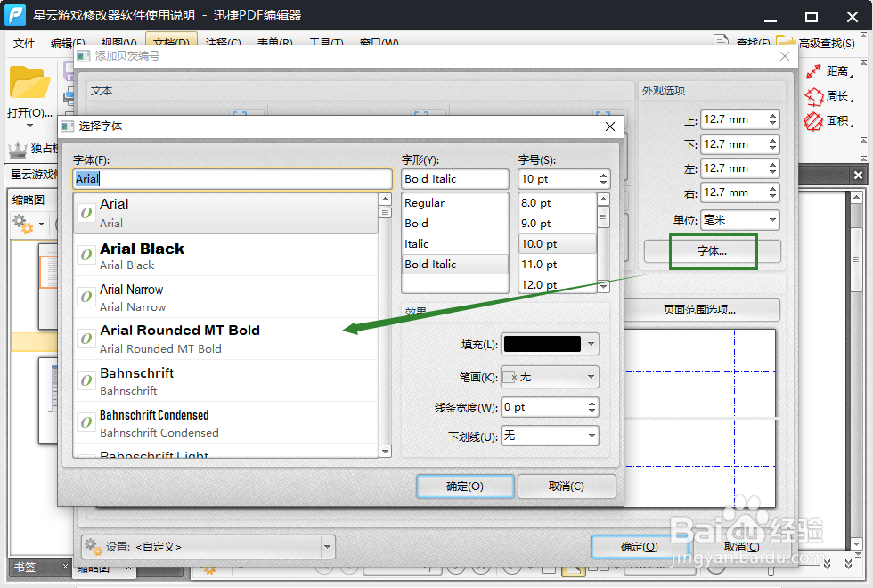
Task: Click the 设置 gear icon in Bates dialog
Action: pyautogui.click(x=93, y=547)
